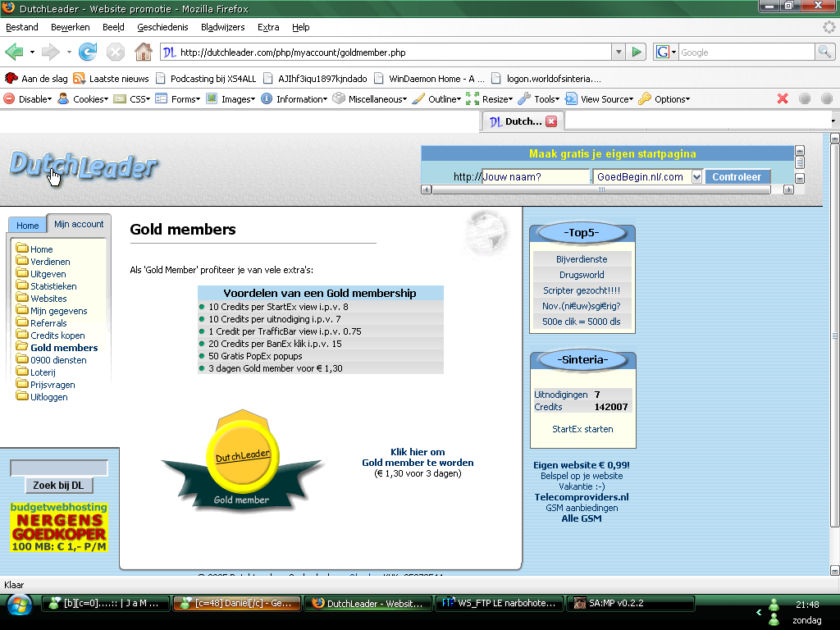Click the Jouw naam? input field
This screenshot has height=630, width=840.
coord(536,177)
